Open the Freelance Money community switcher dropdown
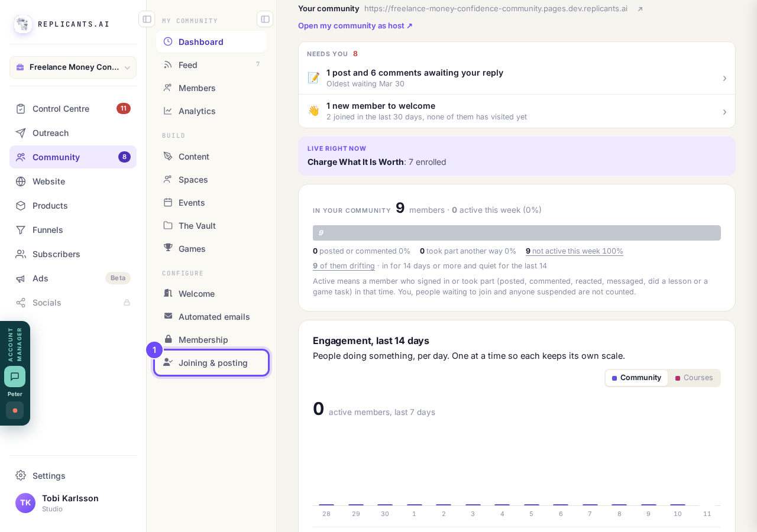This screenshot has height=532, width=757. [x=73, y=67]
